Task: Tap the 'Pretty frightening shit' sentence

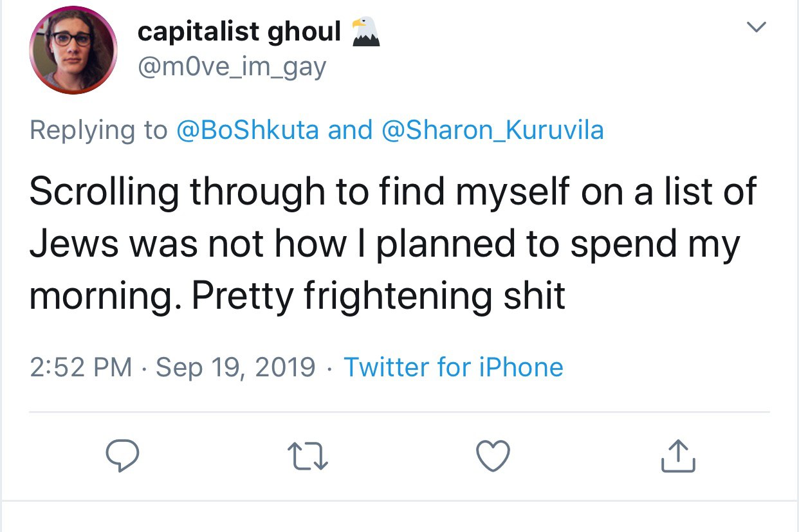Action: click(x=378, y=295)
